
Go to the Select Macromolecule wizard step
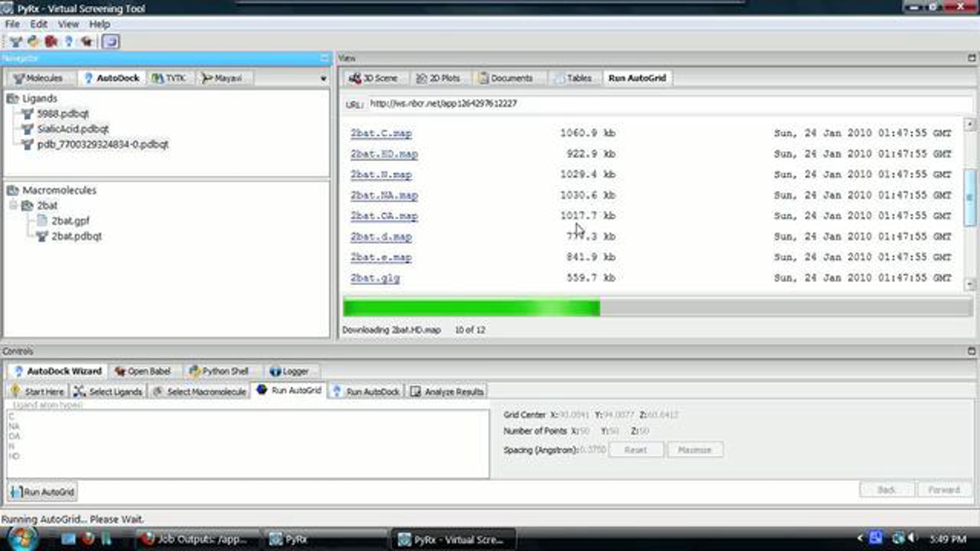pos(199,391)
